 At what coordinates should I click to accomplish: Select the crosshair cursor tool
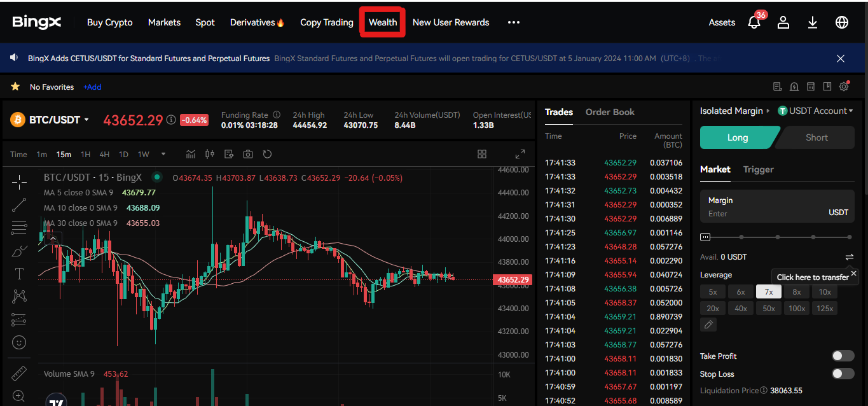[19, 181]
